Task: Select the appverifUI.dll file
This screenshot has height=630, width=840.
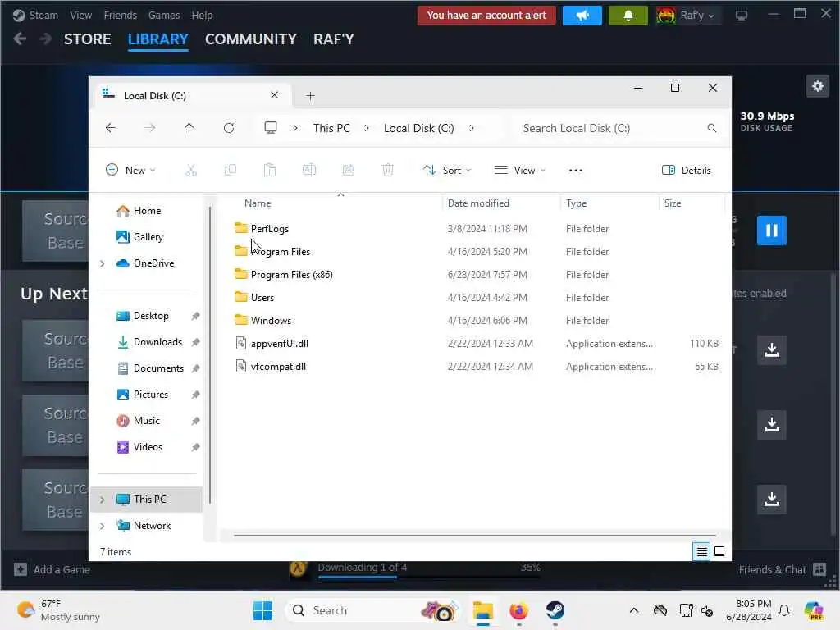Action: tap(279, 344)
